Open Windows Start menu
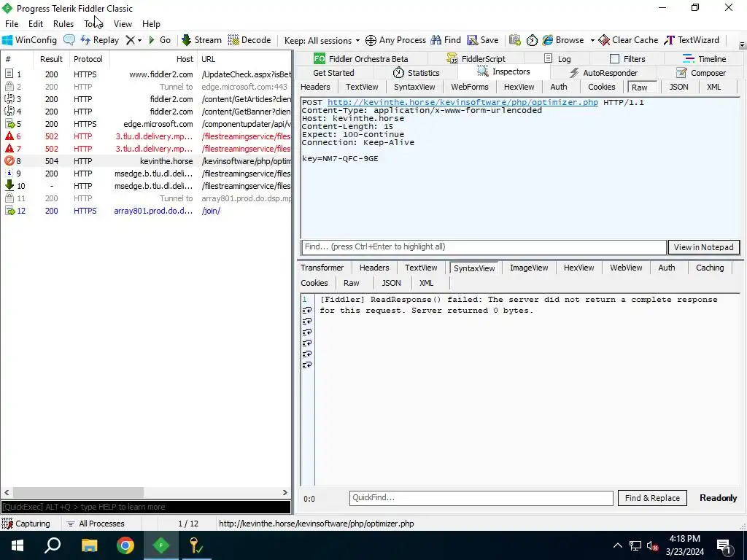The height and width of the screenshot is (560, 747). click(18, 545)
